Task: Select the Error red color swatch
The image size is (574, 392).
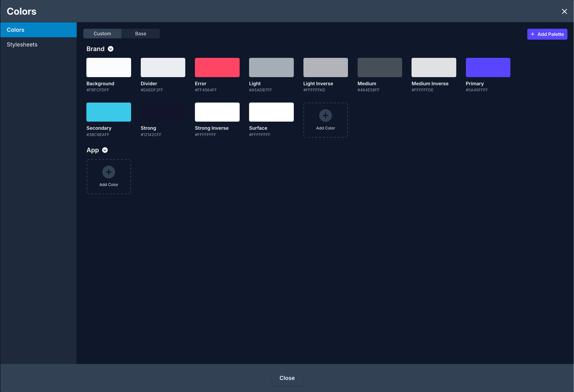Action: tap(217, 67)
